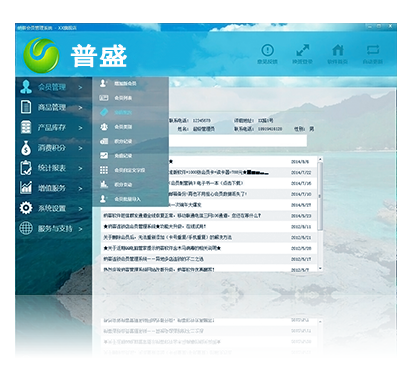Click the 增值服务 chart icon
The image size is (415, 370).
[26, 188]
